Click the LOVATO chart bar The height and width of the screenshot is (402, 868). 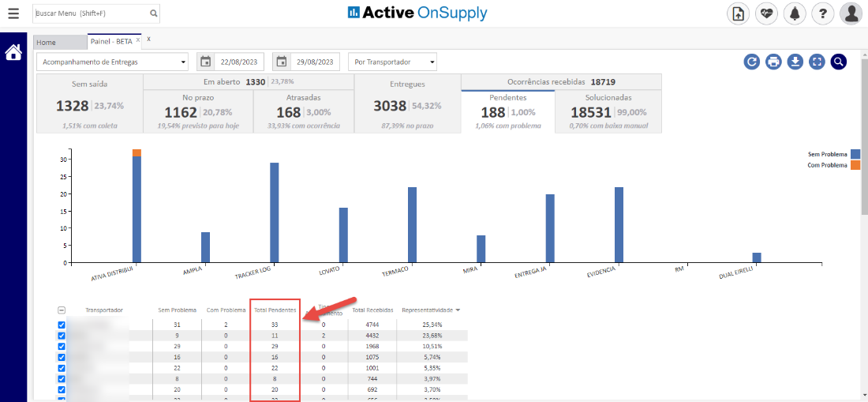coord(343,235)
